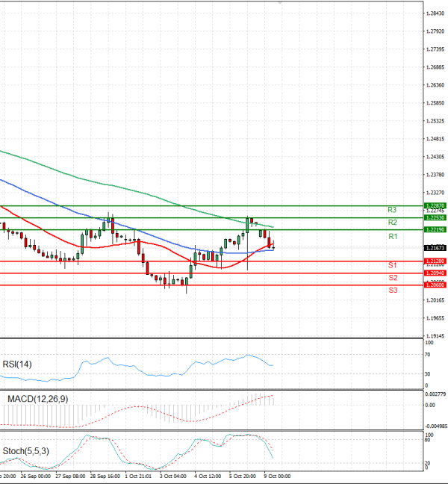Image resolution: width=448 pixels, height=484 pixels.
Task: Click the S3 support label
Action: tap(393, 290)
